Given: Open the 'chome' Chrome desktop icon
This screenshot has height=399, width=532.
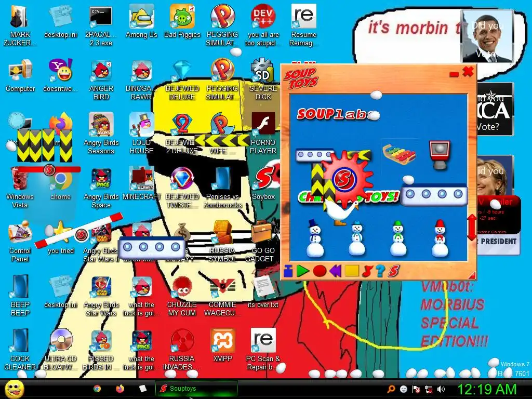Looking at the screenshot, I should (x=60, y=185).
